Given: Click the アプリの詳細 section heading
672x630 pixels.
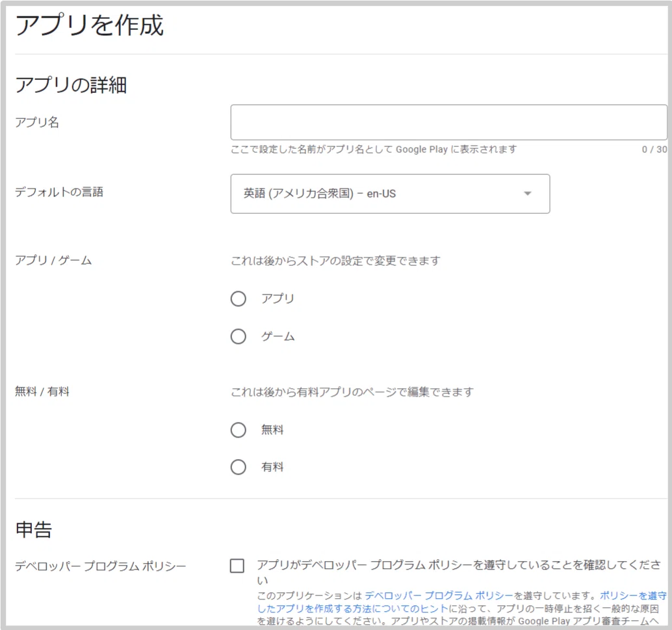Looking at the screenshot, I should (71, 85).
